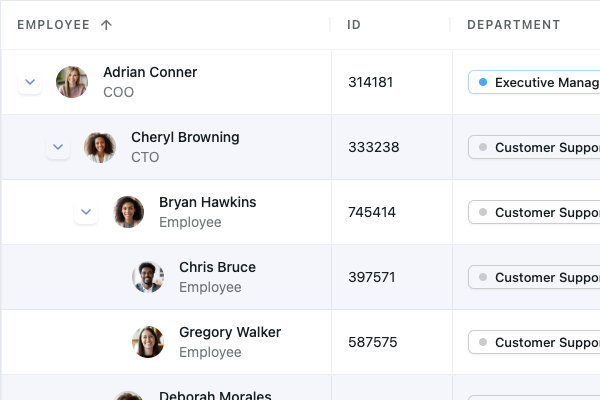Screen dimensions: 600x400
Task: Click the ID cell 314181
Action: pos(370,82)
